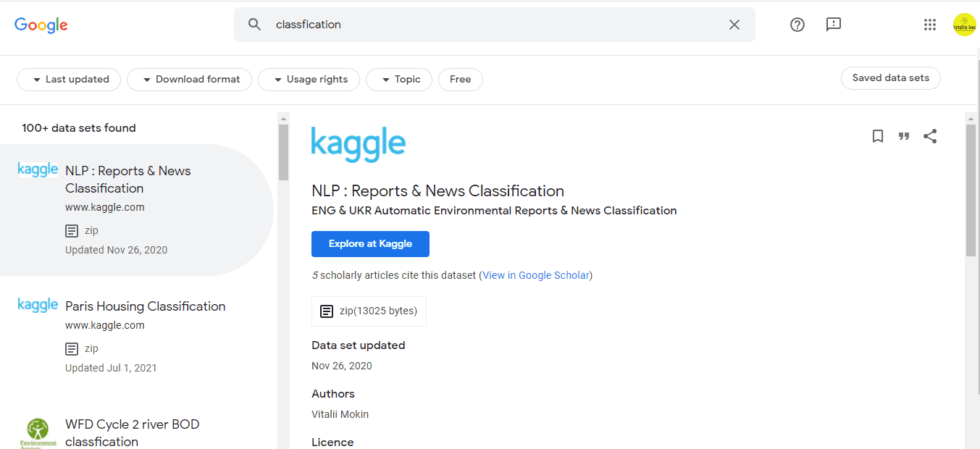Screen dimensions: 980x449
Task: Toggle the Free filter chip
Action: [461, 80]
